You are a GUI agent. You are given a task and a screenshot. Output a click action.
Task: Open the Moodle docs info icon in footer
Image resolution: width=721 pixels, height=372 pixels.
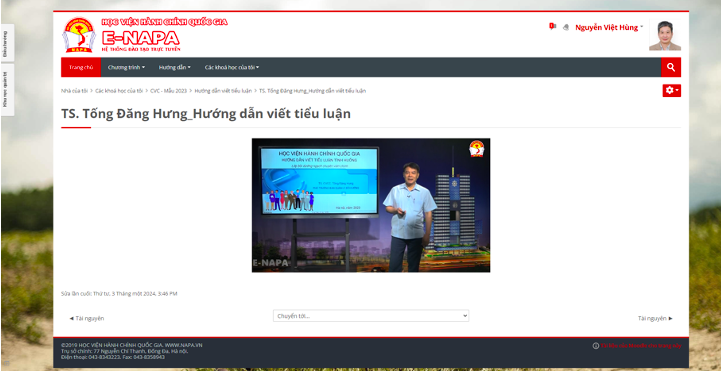point(595,346)
